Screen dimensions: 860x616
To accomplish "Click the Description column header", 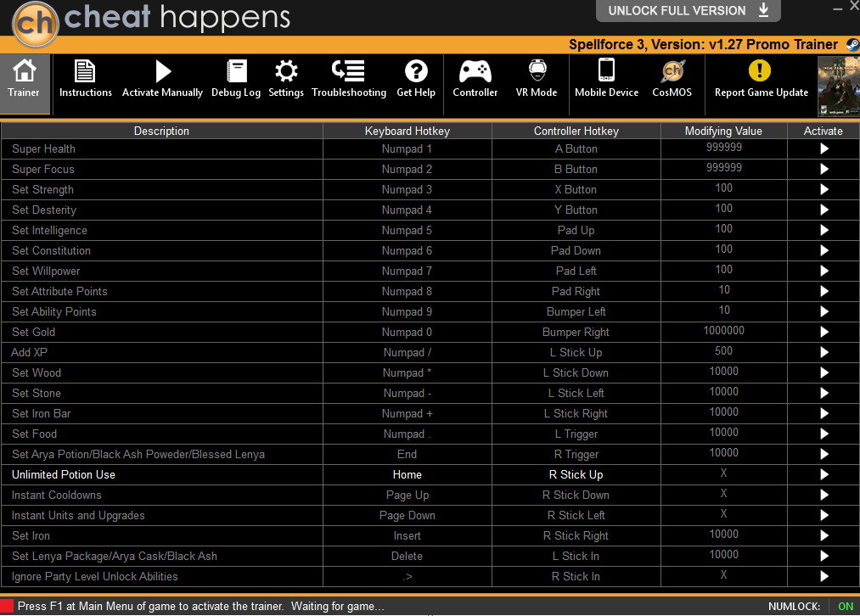I will pyautogui.click(x=162, y=131).
